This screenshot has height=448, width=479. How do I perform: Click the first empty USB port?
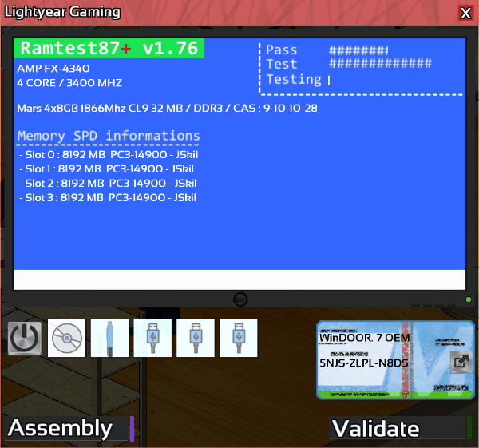153,339
